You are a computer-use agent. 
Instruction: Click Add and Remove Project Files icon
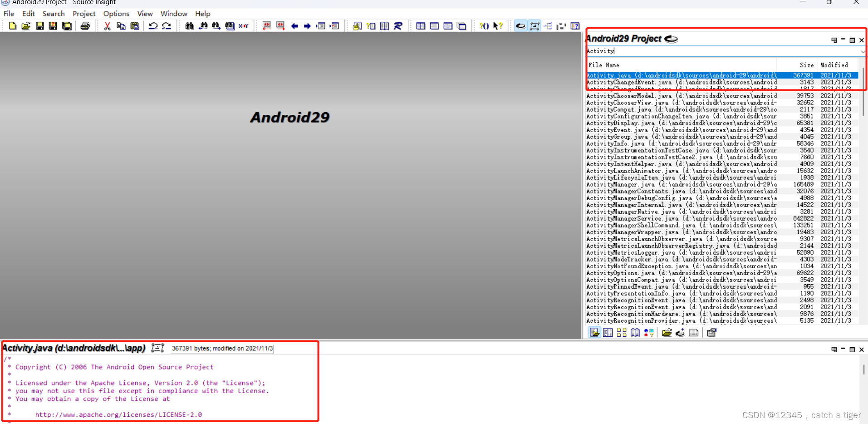(x=680, y=333)
